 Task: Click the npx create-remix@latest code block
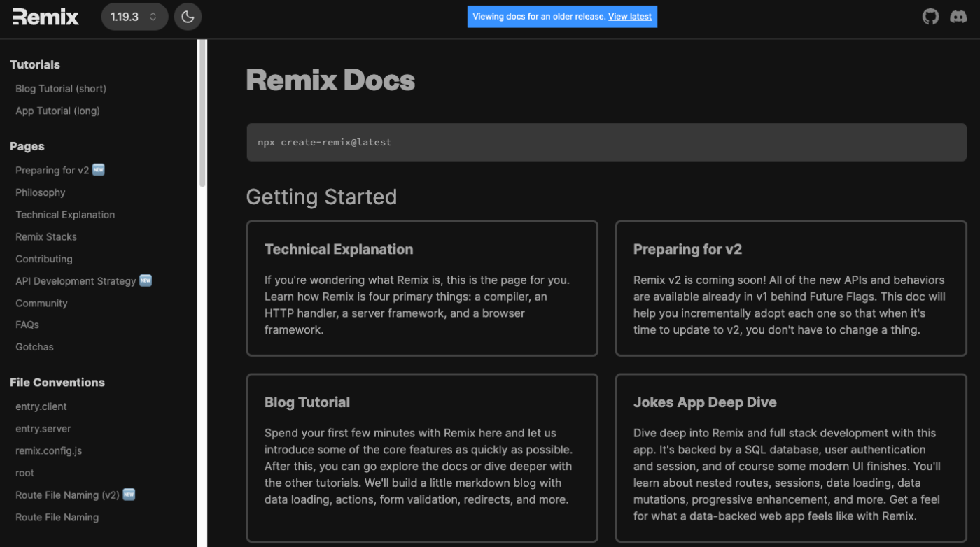607,142
